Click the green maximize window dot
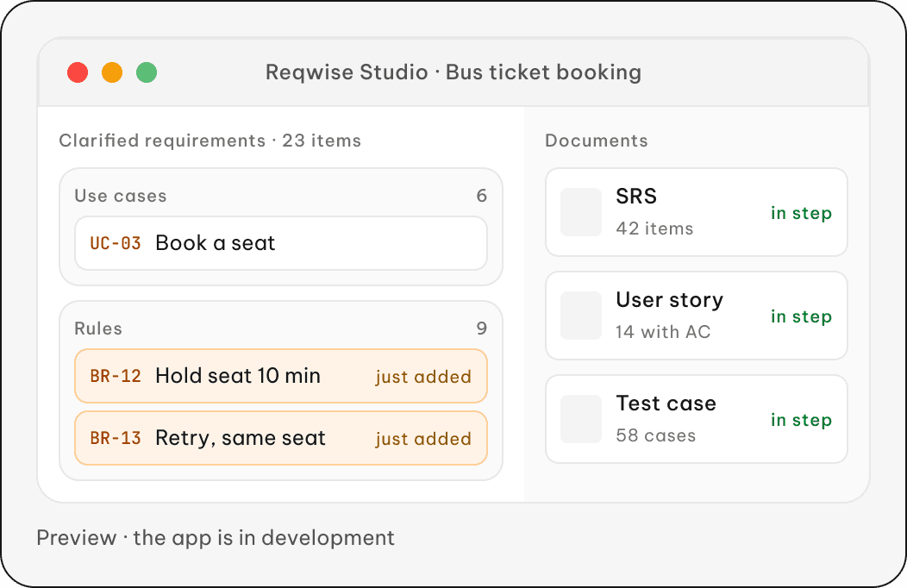907x588 pixels. pyautogui.click(x=147, y=72)
